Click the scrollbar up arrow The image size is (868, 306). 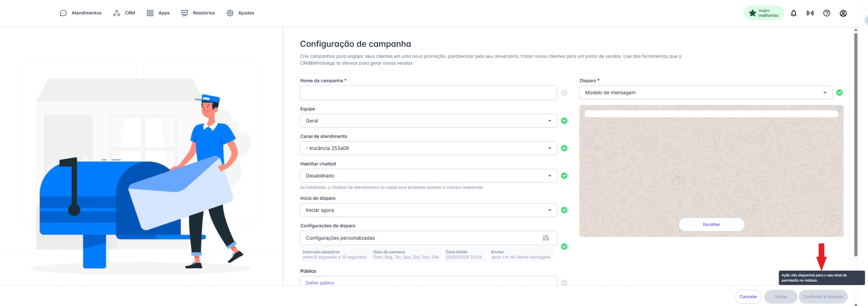(x=856, y=29)
